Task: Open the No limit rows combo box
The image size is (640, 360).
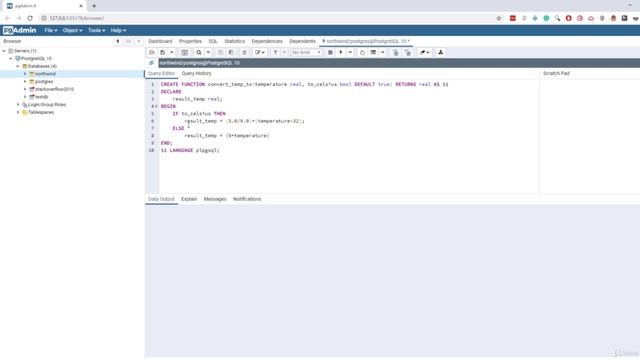Action: coord(306,53)
